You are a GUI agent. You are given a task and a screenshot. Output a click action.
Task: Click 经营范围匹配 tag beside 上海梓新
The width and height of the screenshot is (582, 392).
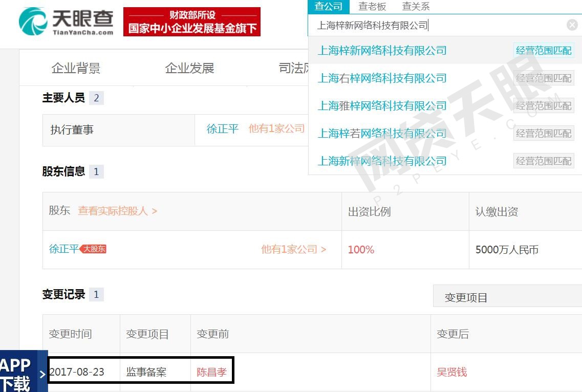(544, 51)
